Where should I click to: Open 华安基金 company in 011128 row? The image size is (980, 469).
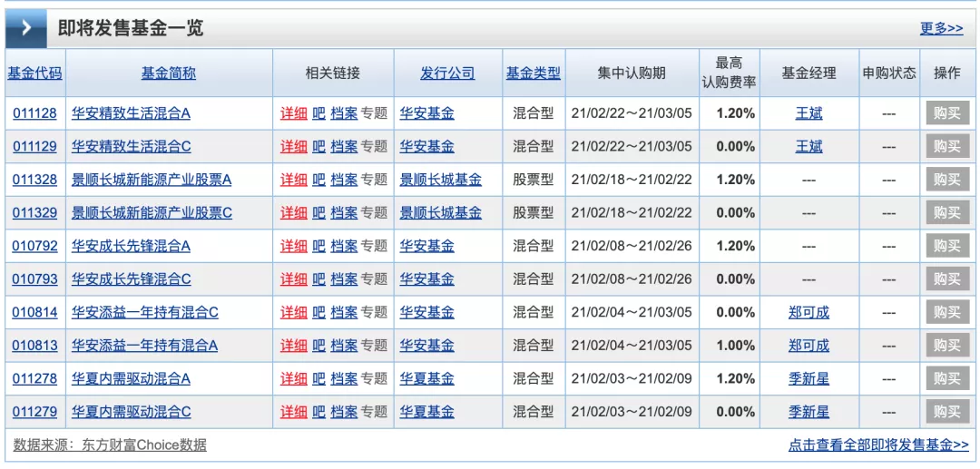[426, 113]
